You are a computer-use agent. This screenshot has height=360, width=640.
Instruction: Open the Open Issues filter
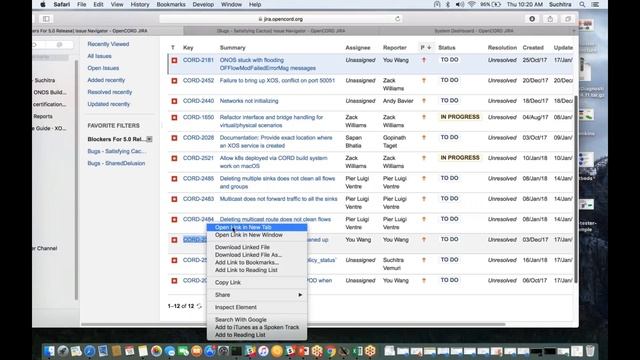click(103, 68)
